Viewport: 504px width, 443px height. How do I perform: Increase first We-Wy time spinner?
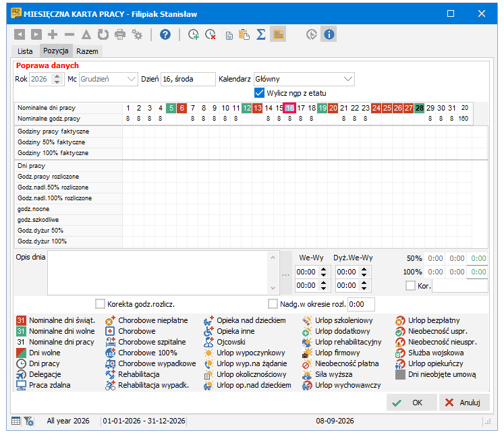[x=324, y=269]
